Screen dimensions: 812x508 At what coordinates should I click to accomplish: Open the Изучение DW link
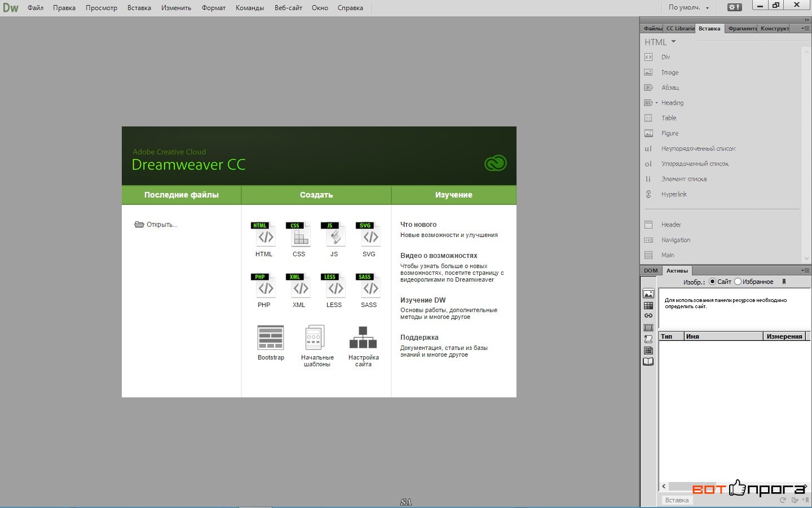pyautogui.click(x=423, y=300)
